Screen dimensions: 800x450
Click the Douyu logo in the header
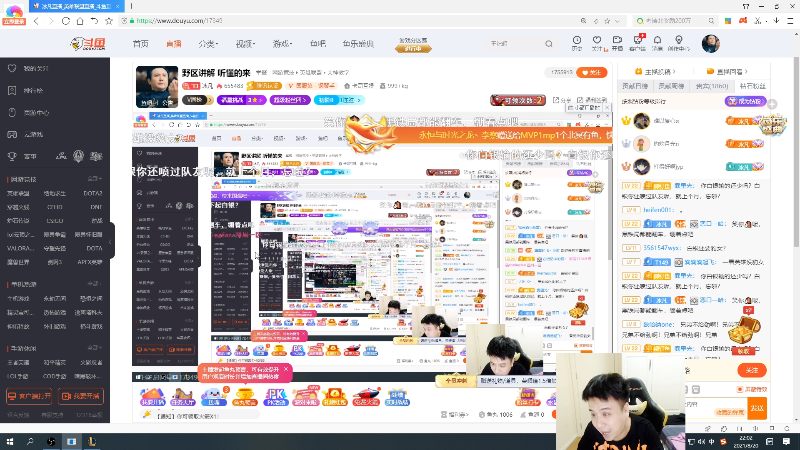(88, 44)
